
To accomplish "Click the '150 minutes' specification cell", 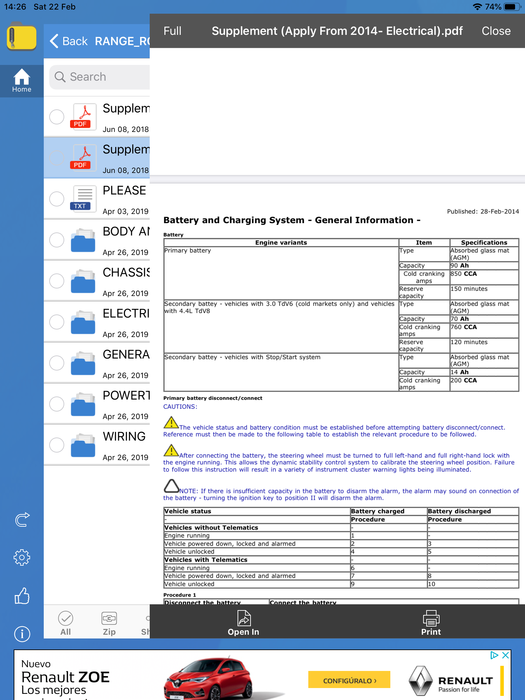I will click(484, 292).
